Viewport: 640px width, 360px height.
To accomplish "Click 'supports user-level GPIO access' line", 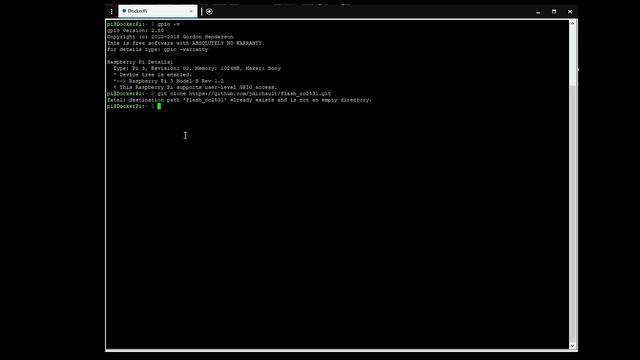I will pos(195,87).
